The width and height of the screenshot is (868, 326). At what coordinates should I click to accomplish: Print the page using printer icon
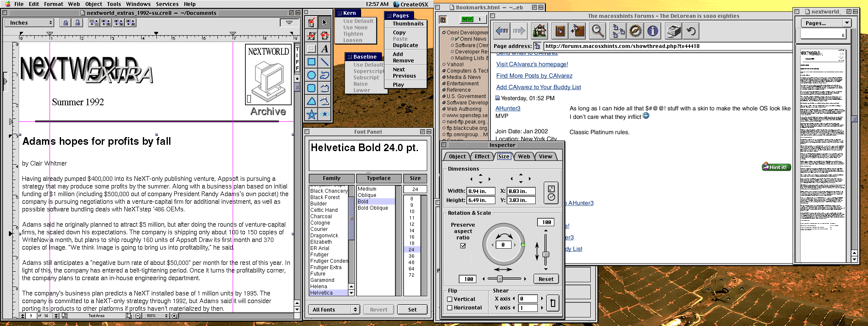tap(673, 31)
